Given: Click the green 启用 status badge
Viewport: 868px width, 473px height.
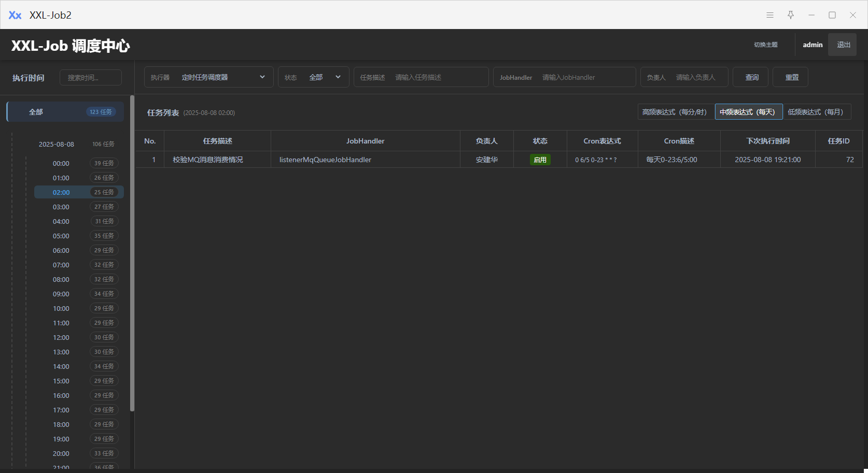Looking at the screenshot, I should [540, 160].
